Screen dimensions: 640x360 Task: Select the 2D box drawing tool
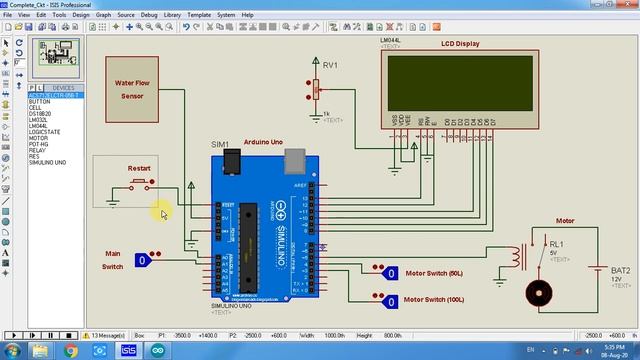coord(6,211)
